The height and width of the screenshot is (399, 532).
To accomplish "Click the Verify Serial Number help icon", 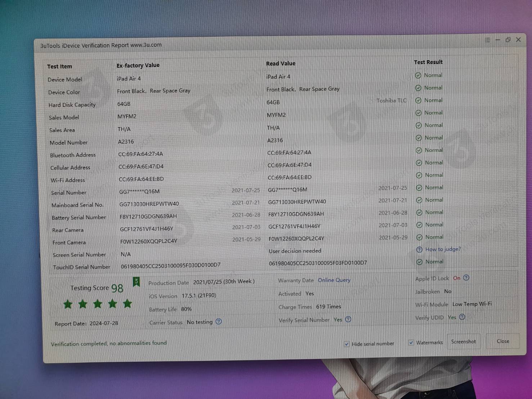I will pyautogui.click(x=348, y=319).
